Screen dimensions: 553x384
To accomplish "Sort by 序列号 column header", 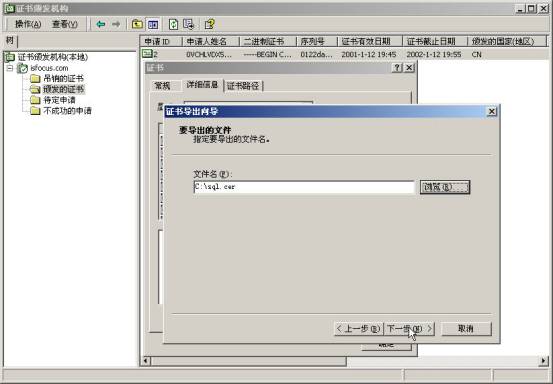I will pos(317,41).
